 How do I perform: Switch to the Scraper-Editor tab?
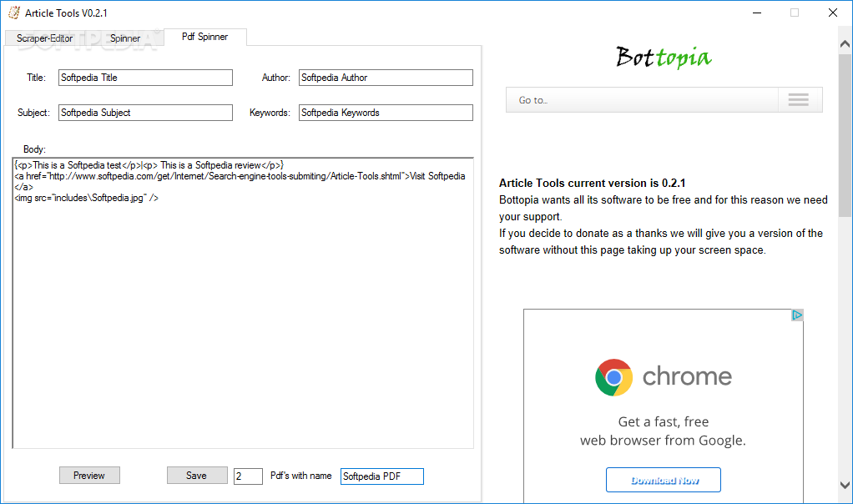(44, 38)
